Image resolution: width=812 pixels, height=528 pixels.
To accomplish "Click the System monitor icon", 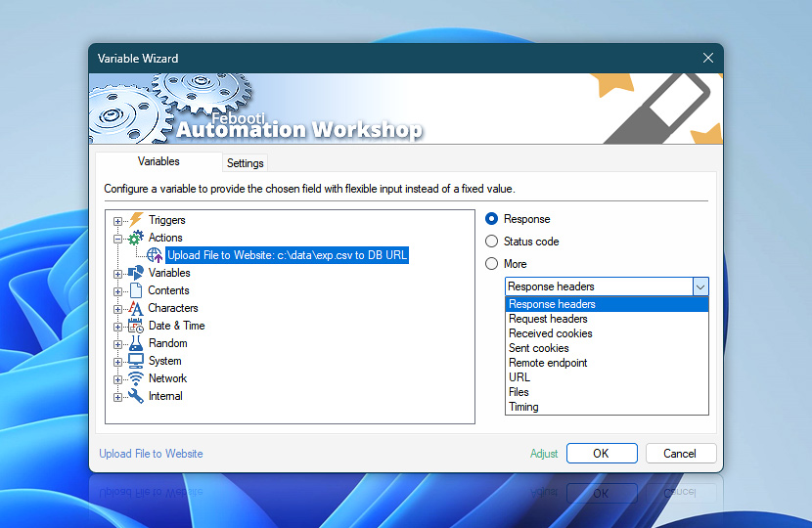I will click(x=136, y=361).
